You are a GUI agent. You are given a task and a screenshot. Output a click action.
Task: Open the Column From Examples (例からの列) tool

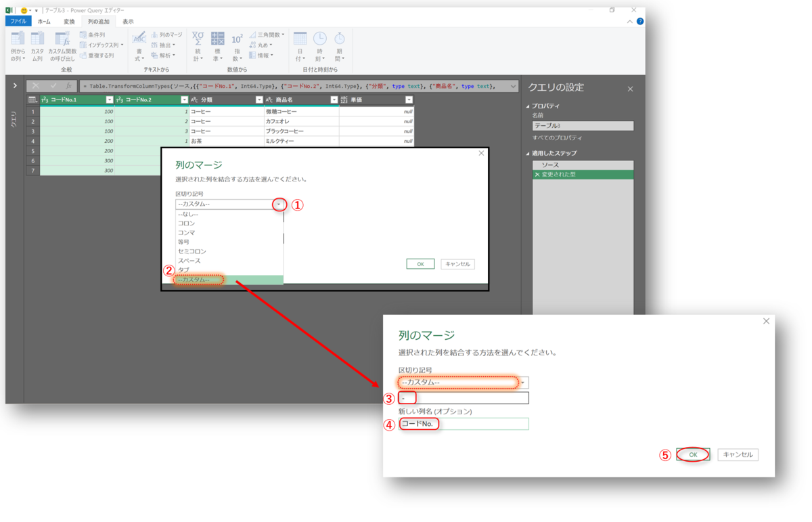click(x=17, y=46)
